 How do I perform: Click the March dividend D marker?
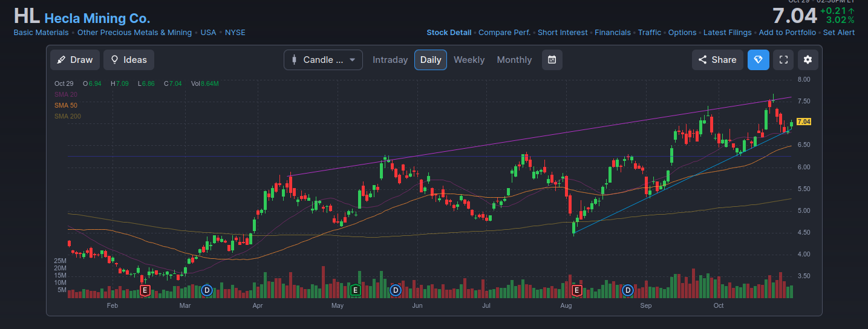pyautogui.click(x=207, y=290)
